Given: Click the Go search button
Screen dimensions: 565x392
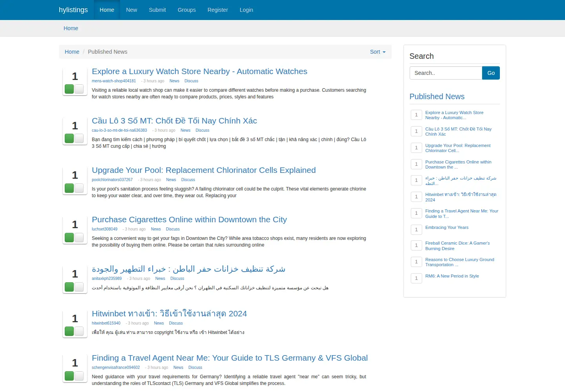Looking at the screenshot, I should (491, 73).
